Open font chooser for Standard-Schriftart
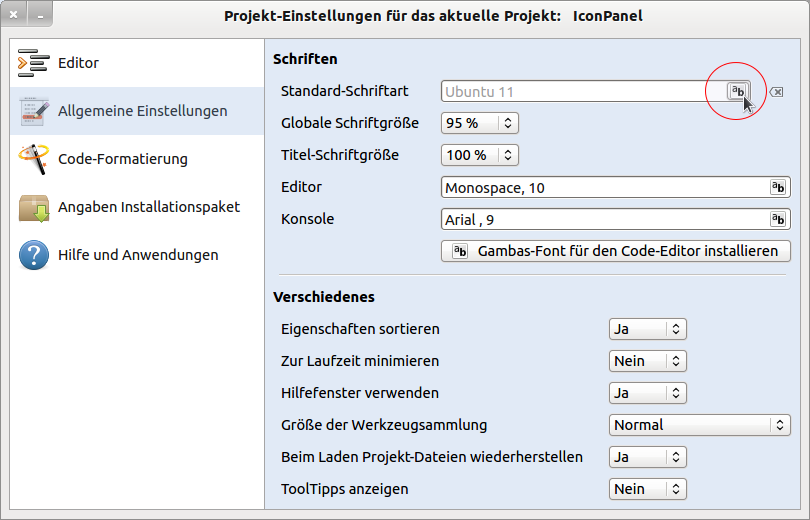The width and height of the screenshot is (810, 520). tap(737, 92)
